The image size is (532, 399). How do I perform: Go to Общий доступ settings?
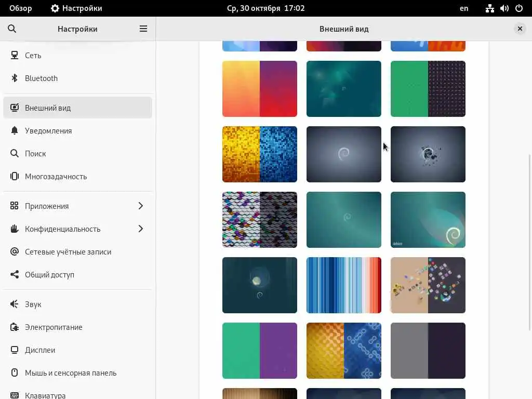coord(78,274)
